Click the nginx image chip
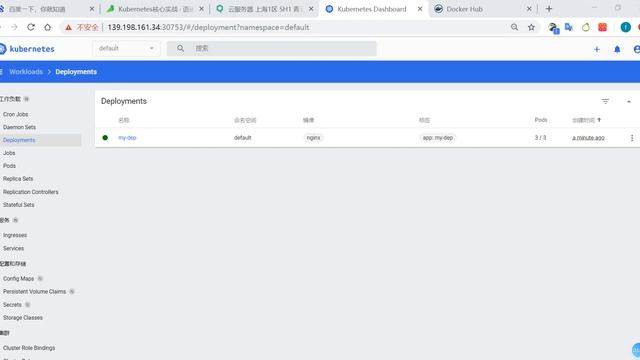 coord(313,138)
